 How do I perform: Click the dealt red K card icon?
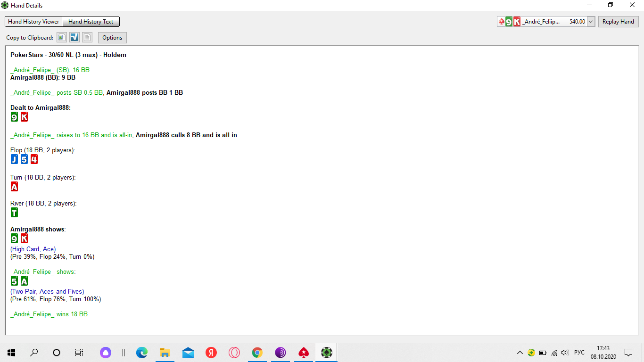pos(24,117)
